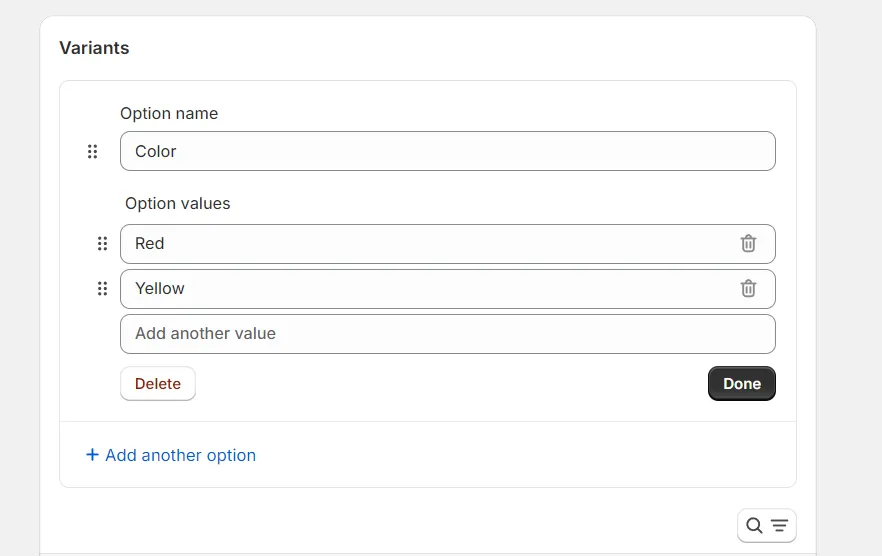Click the Add another value field
The image size is (882, 556).
coord(448,334)
